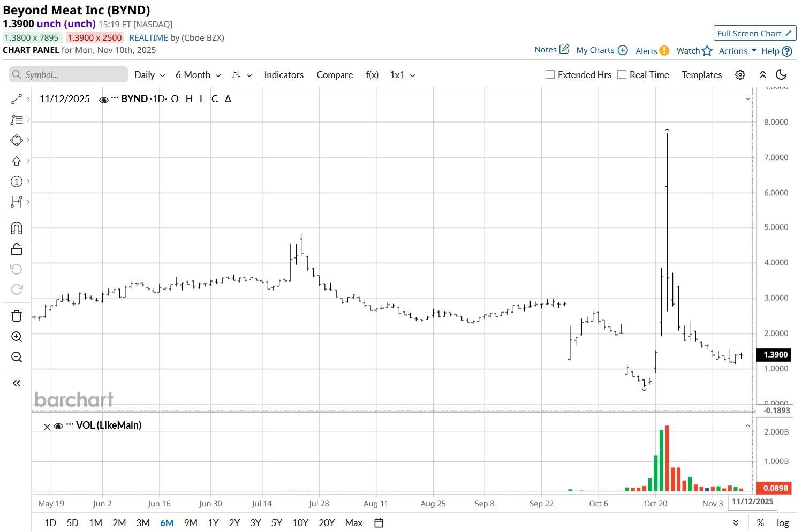This screenshot has width=802, height=532.
Task: Select the circled number annotation tool
Action: coord(17,181)
